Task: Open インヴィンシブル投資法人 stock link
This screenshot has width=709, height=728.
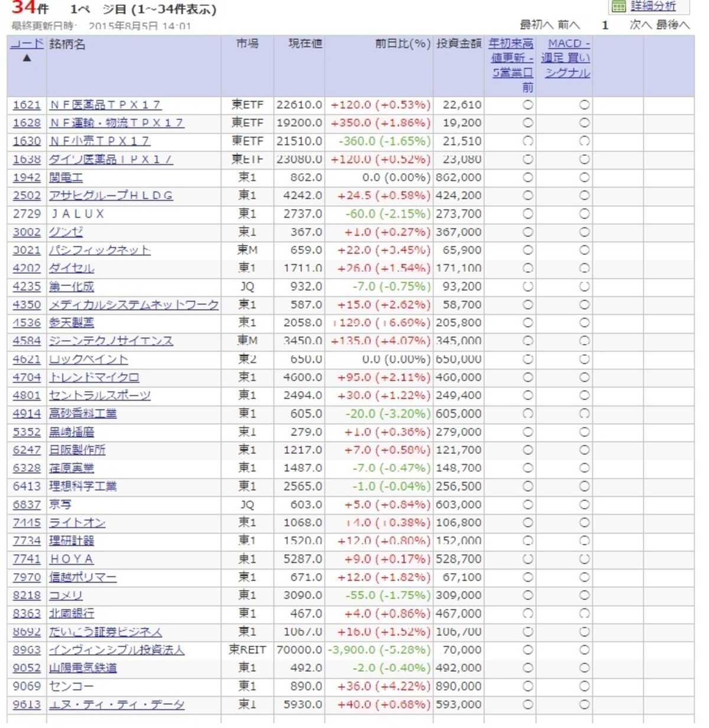Action: coord(117,650)
